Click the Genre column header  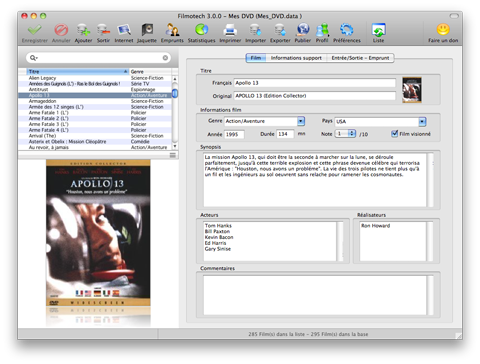coord(150,71)
